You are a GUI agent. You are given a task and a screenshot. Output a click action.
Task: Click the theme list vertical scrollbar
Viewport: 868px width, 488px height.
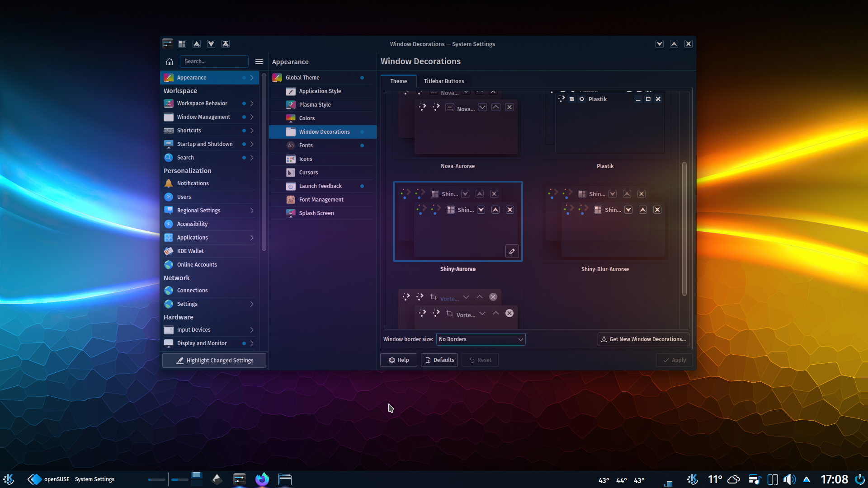[684, 229]
